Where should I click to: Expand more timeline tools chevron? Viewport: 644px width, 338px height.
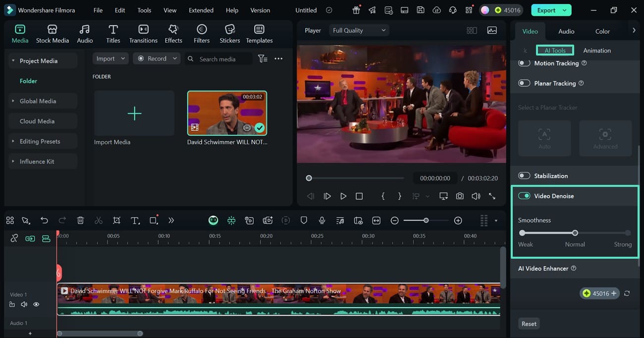coord(171,221)
